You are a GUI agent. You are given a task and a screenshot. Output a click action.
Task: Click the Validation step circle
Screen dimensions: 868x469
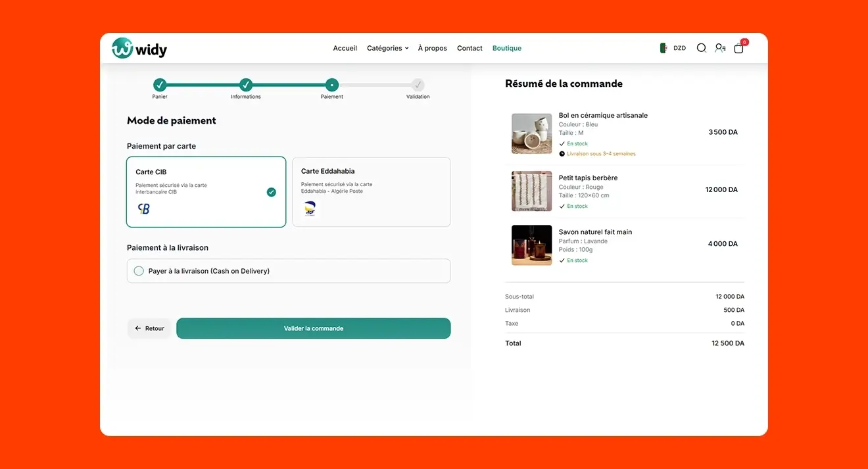[x=418, y=85]
